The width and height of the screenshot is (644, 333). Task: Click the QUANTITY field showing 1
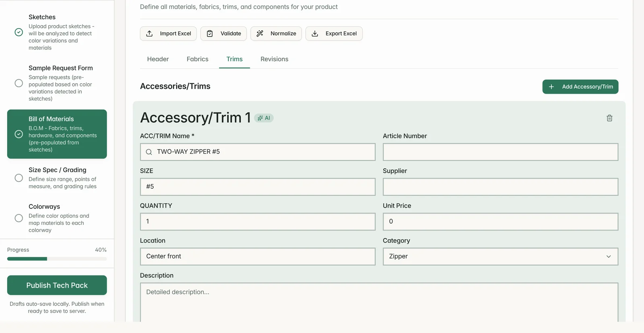coord(258,222)
